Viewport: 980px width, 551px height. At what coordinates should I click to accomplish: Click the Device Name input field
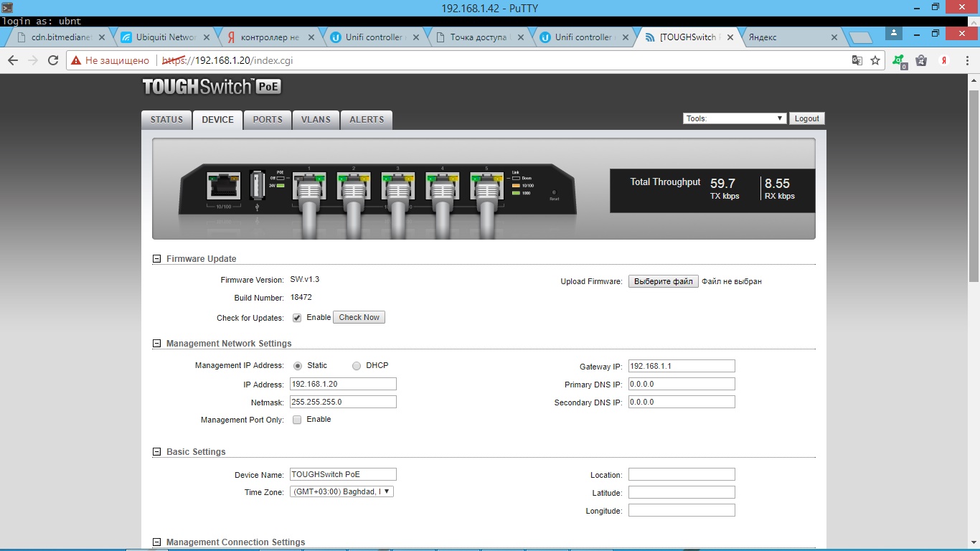(343, 475)
